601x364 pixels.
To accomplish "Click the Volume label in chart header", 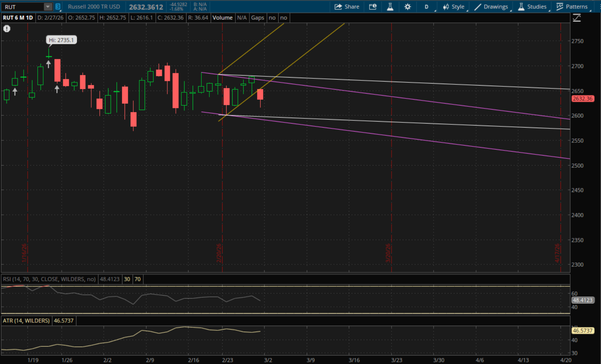I will (223, 18).
